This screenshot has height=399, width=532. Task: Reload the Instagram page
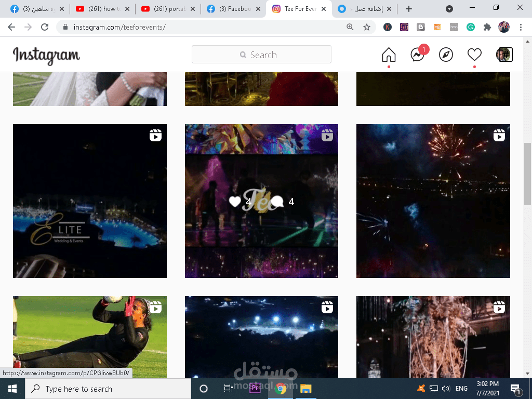(x=45, y=27)
